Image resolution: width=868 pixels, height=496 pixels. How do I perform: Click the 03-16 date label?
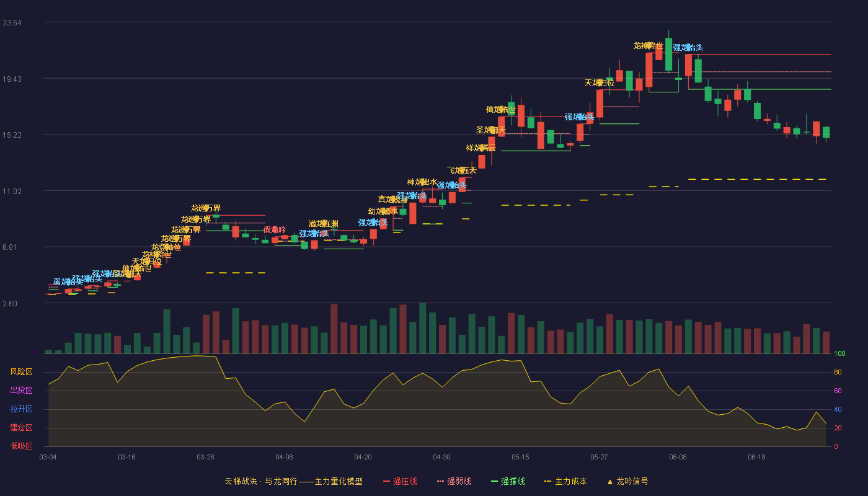(126, 457)
